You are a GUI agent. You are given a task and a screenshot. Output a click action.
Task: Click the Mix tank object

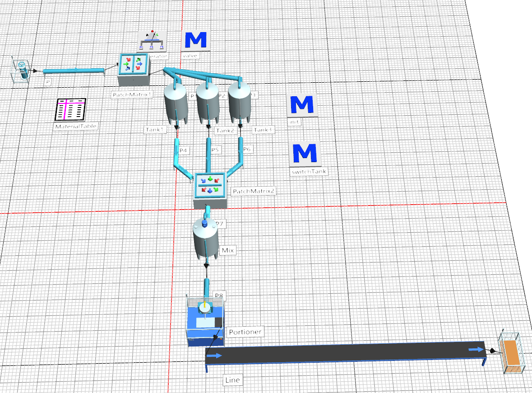tap(206, 239)
